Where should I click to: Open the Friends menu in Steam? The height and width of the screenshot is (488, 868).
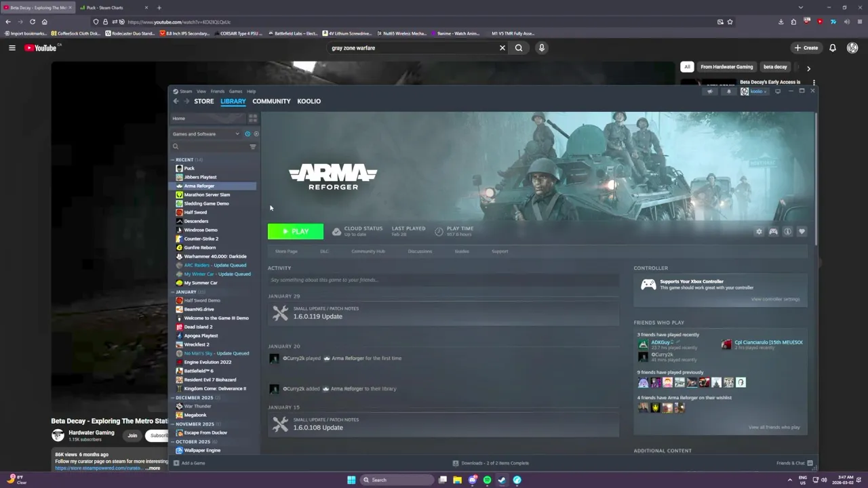click(x=218, y=91)
